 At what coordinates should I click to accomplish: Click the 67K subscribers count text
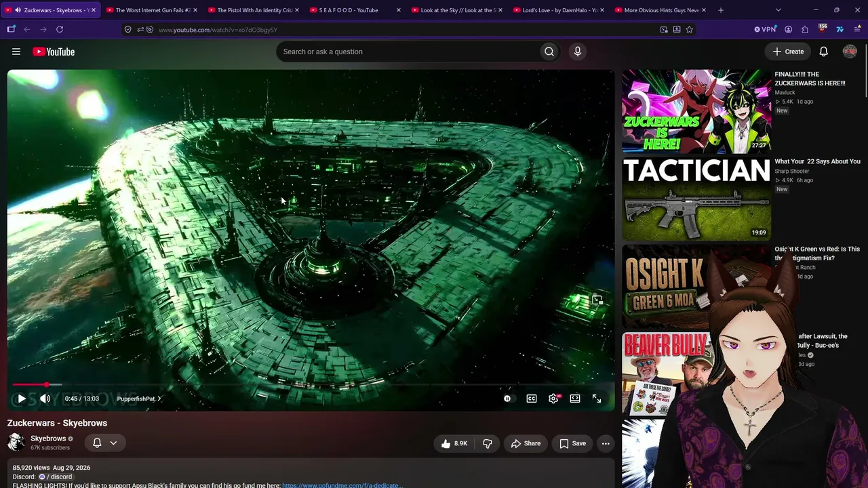coord(50,448)
